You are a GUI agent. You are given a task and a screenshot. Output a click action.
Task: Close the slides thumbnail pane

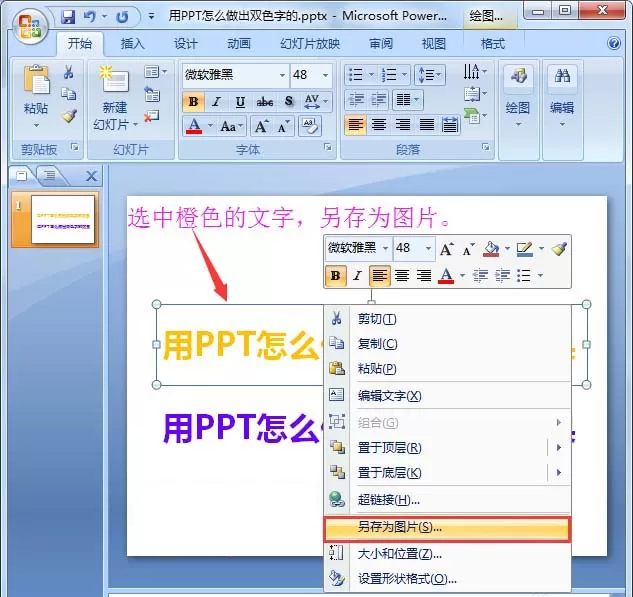tap(92, 176)
